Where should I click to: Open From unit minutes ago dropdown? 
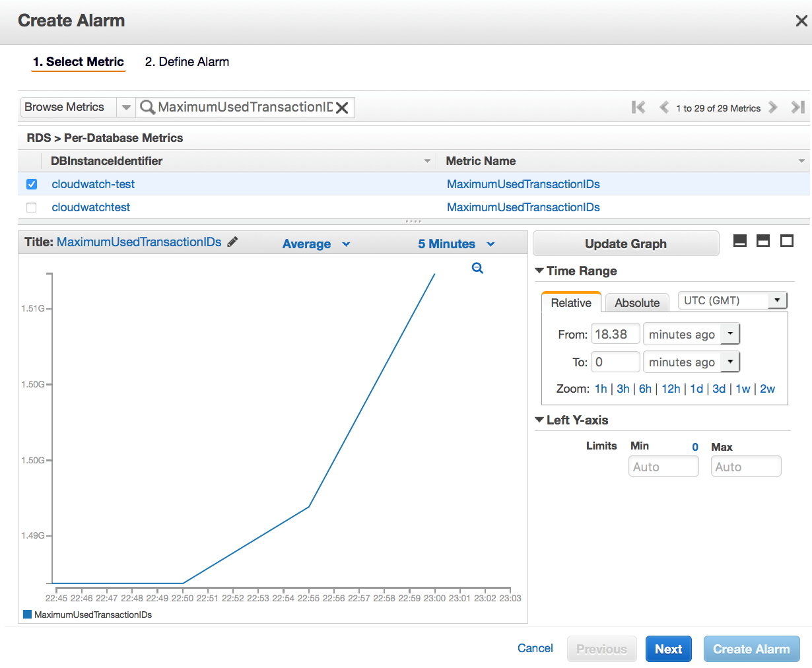pos(691,334)
